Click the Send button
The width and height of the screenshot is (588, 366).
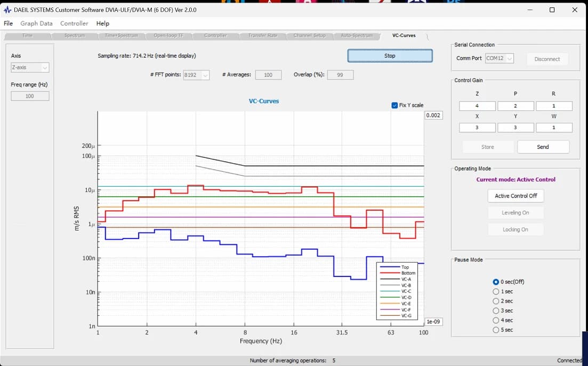tap(543, 147)
